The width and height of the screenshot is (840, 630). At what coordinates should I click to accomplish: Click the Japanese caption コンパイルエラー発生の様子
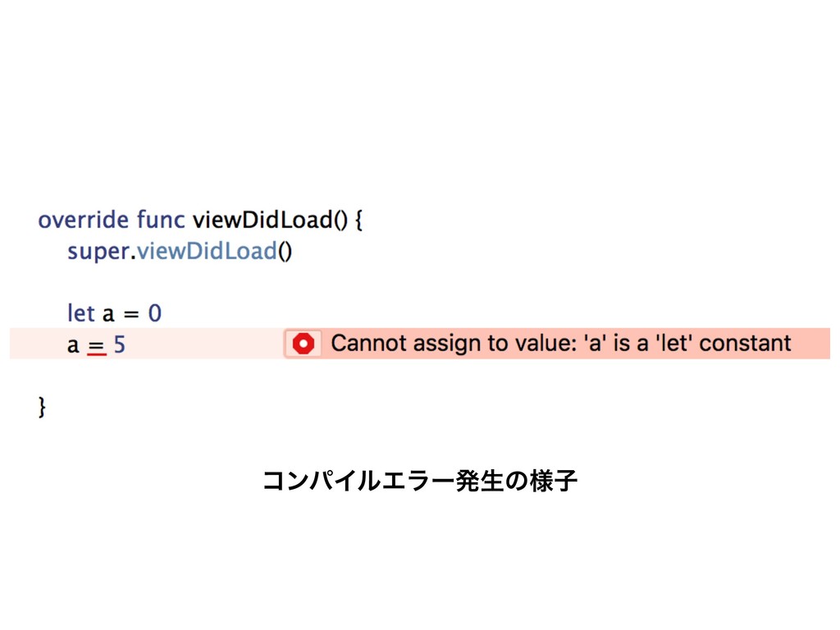(x=420, y=481)
